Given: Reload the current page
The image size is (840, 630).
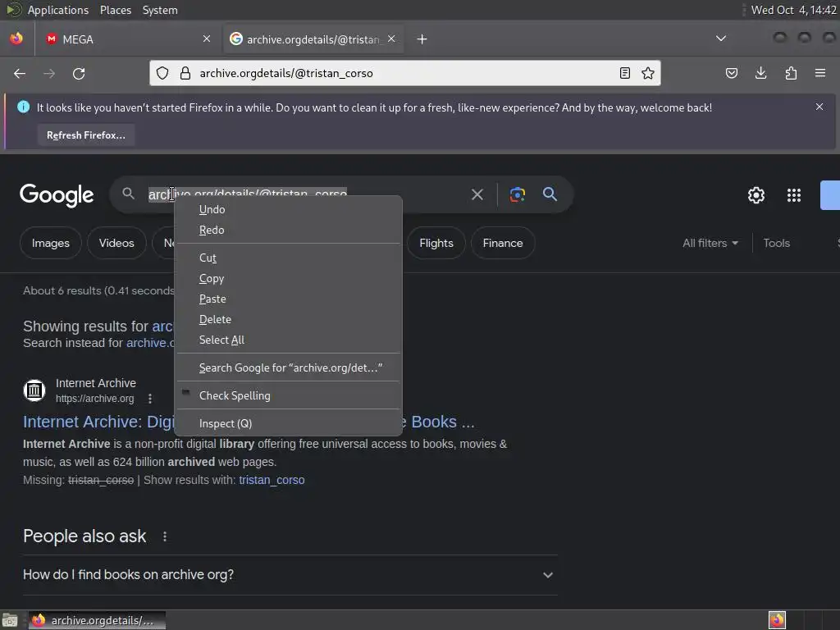Looking at the screenshot, I should click(x=79, y=73).
